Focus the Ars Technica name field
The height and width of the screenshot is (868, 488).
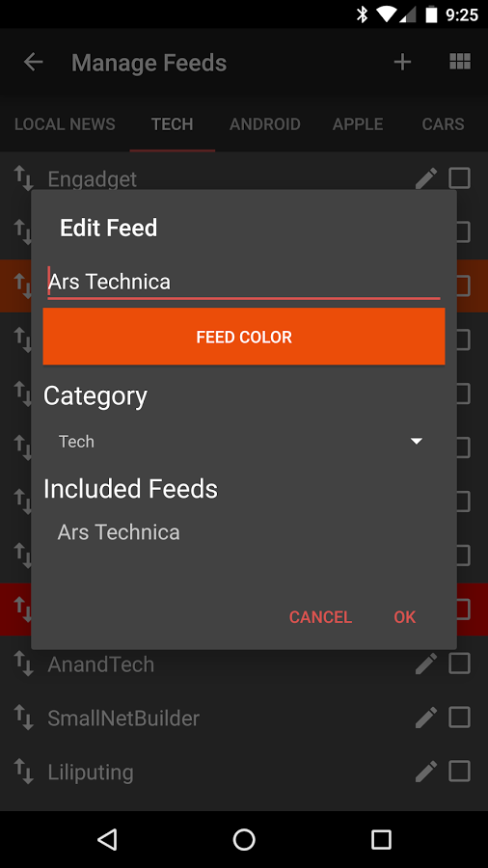tap(244, 282)
